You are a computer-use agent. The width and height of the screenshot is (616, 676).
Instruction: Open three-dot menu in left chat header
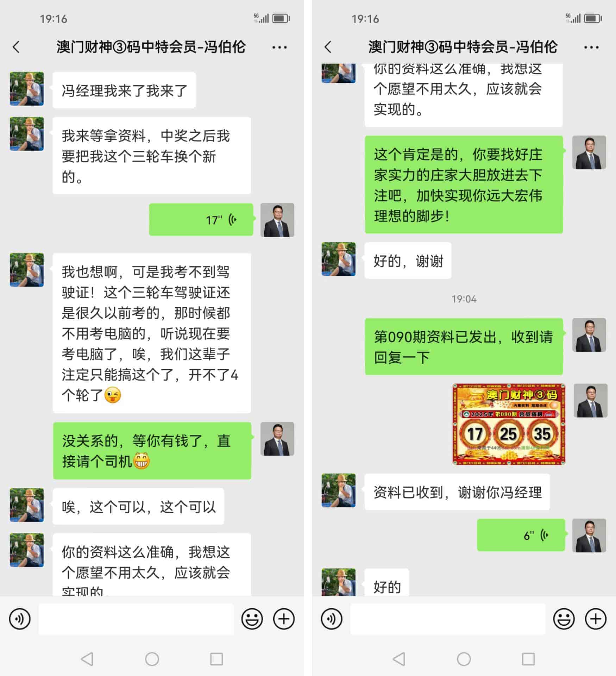coord(279,47)
